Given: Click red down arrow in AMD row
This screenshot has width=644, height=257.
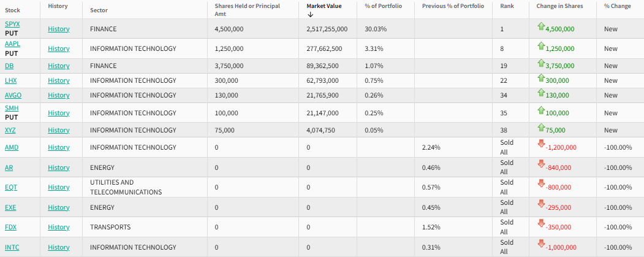Looking at the screenshot, I should click(x=541, y=144).
